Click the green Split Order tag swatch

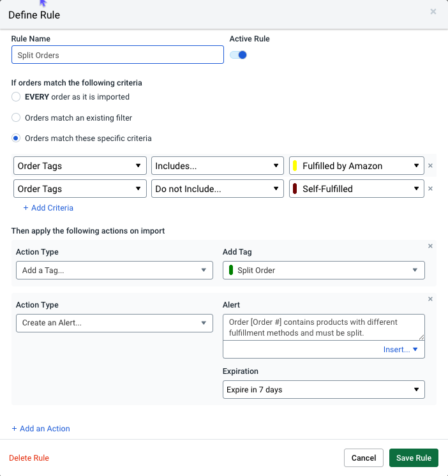point(231,270)
